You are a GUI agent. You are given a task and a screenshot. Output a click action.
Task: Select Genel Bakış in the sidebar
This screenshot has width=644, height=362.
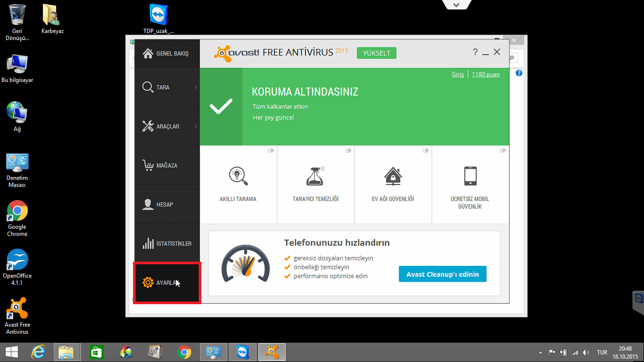pyautogui.click(x=167, y=54)
